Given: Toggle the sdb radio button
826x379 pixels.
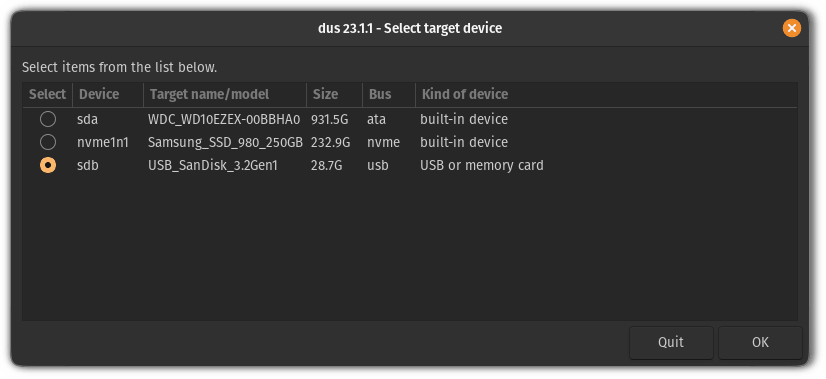Looking at the screenshot, I should point(48,166).
